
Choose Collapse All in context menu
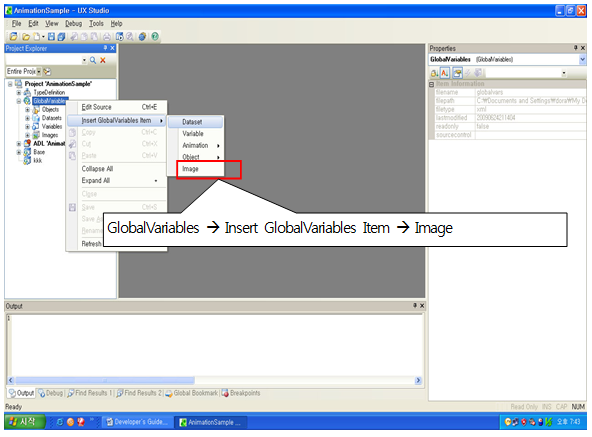(117, 169)
